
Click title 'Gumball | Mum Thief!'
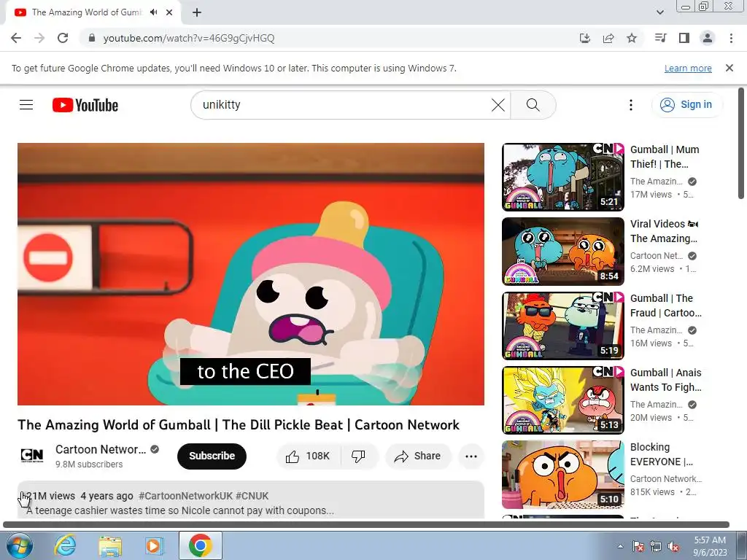[665, 157]
